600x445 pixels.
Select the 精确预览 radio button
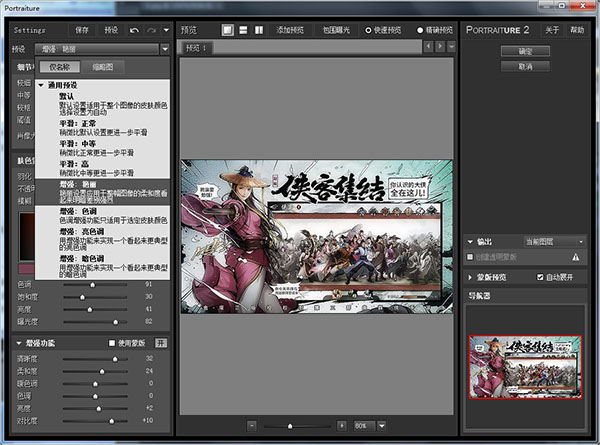coord(420,30)
